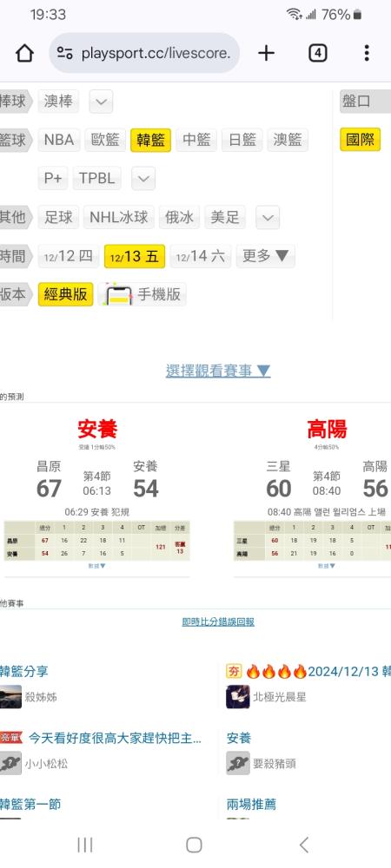Select the 俄冰 tab
Viewport: 391px width, 868px height.
click(x=179, y=218)
